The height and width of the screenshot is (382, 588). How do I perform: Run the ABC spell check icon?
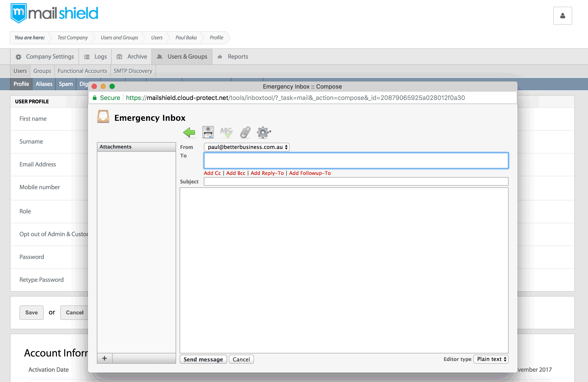(226, 132)
